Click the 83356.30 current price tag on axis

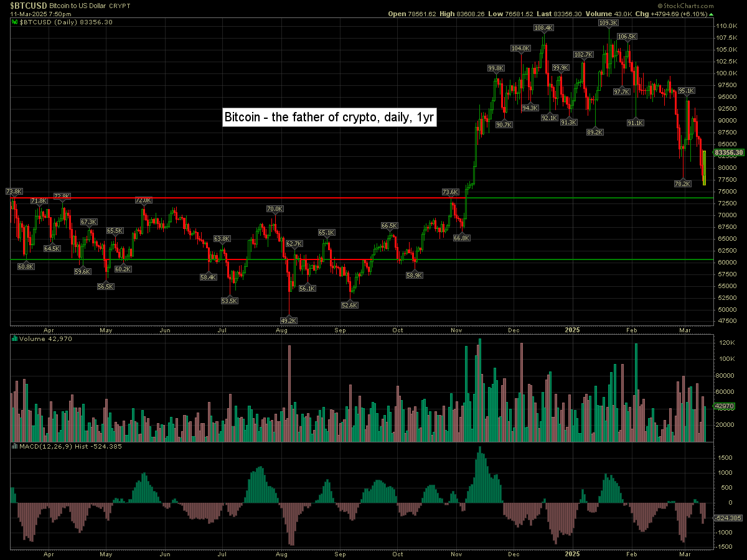coord(729,152)
